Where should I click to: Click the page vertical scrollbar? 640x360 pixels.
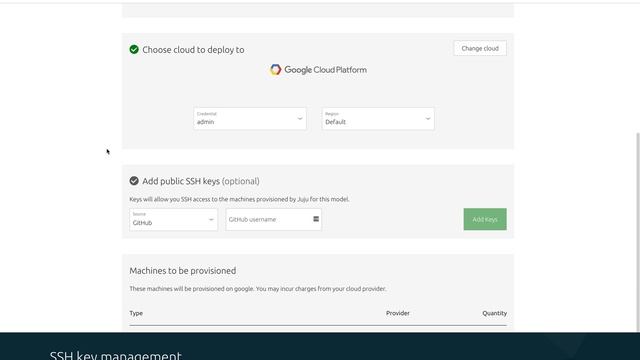coord(637,232)
